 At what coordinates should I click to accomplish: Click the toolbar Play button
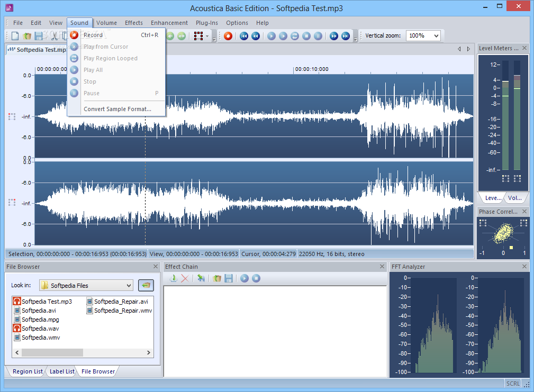[271, 36]
